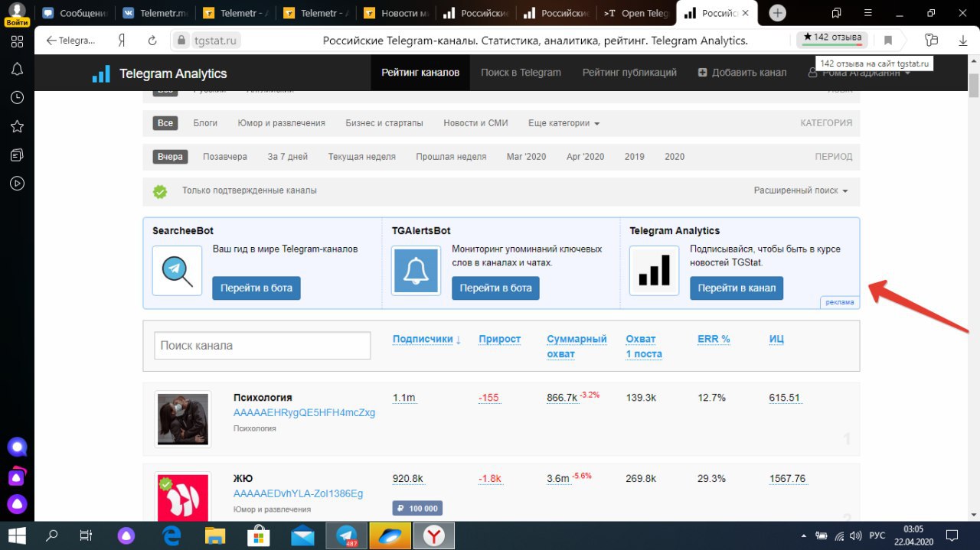Open notifications bell in browser sidebar
The image size is (980, 550).
pos(17,70)
